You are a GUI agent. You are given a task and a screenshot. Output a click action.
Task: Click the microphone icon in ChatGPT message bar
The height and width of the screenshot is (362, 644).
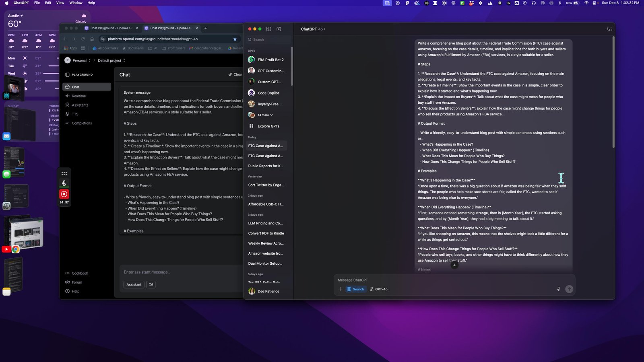[x=558, y=289]
